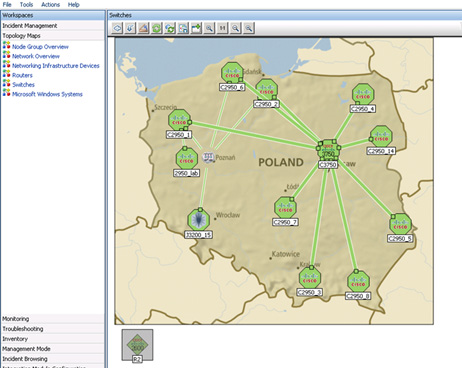
Task: Expand the Monitoring workspace
Action: (x=53, y=319)
